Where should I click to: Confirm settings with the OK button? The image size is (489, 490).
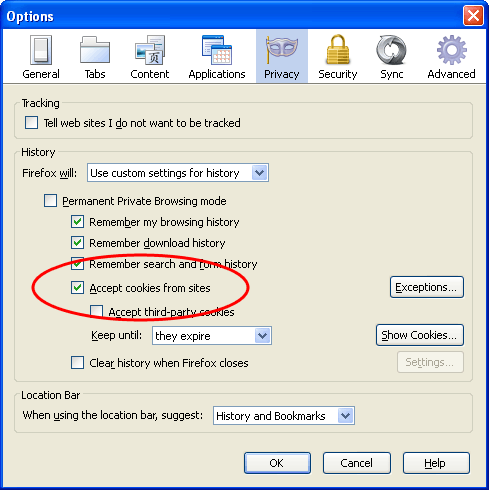[277, 463]
